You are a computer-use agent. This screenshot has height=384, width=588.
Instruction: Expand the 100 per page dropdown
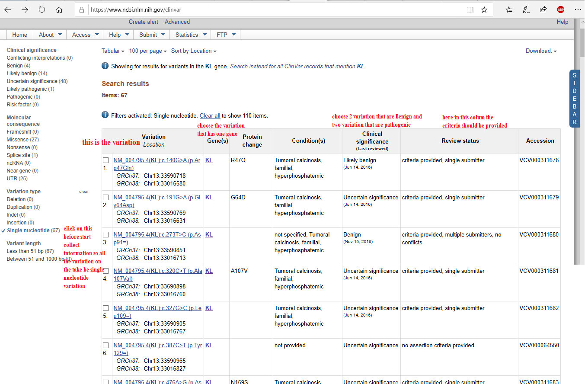[148, 51]
